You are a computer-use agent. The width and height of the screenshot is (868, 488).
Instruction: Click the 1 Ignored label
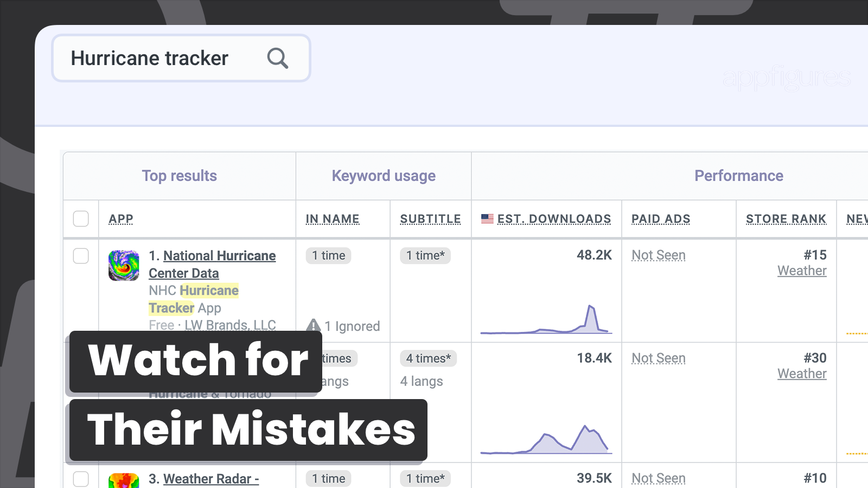(x=352, y=326)
